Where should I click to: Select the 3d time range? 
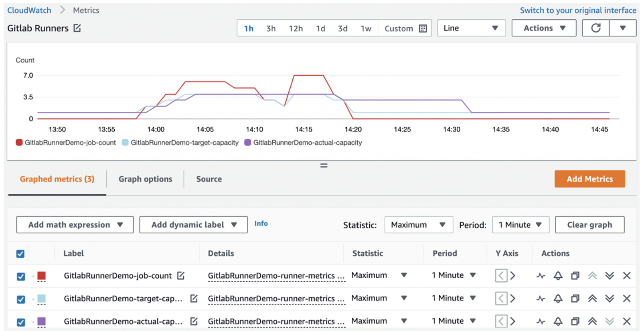coord(342,28)
